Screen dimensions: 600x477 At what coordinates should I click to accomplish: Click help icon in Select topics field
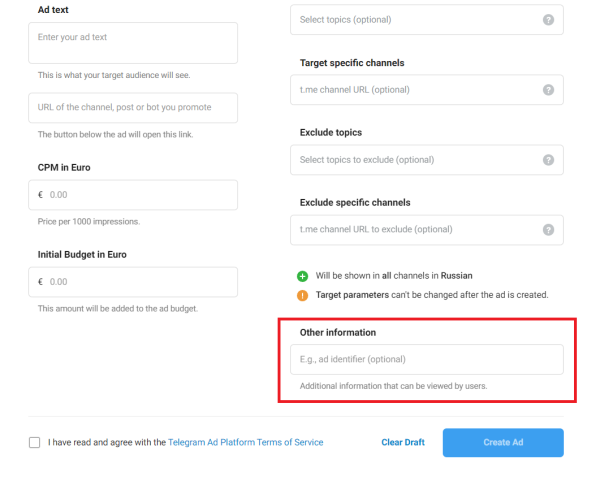click(x=548, y=20)
